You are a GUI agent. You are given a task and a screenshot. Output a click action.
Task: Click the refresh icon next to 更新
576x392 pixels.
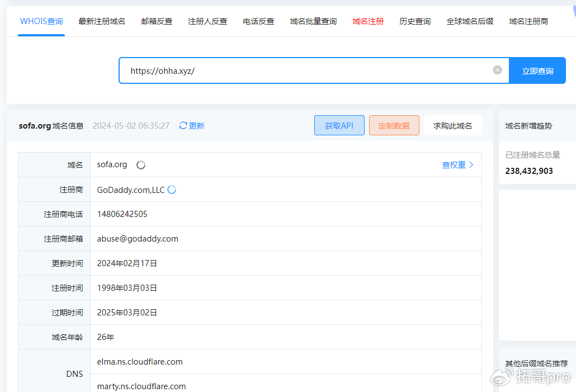point(183,126)
